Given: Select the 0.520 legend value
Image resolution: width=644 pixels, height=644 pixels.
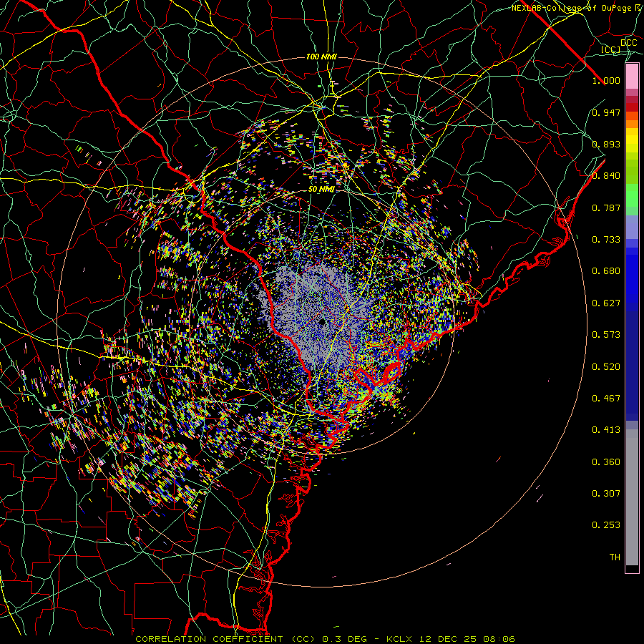Looking at the screenshot, I should click(x=606, y=367).
